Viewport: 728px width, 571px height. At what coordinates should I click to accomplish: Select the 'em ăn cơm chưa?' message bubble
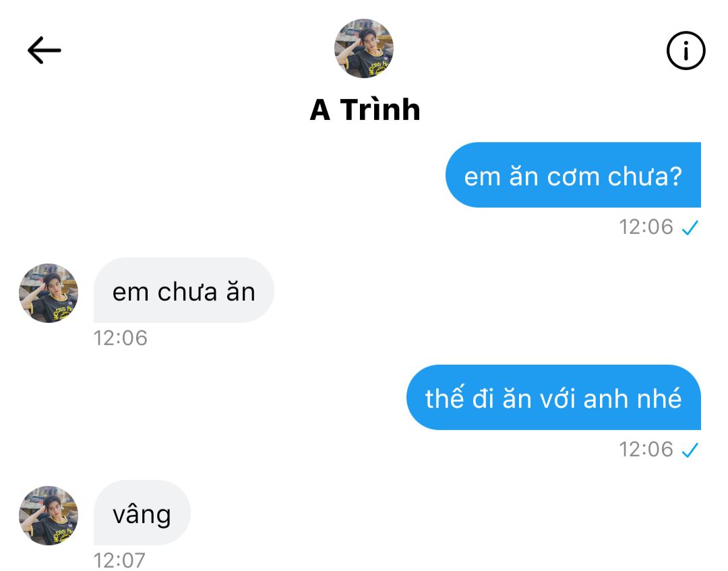[x=573, y=175]
